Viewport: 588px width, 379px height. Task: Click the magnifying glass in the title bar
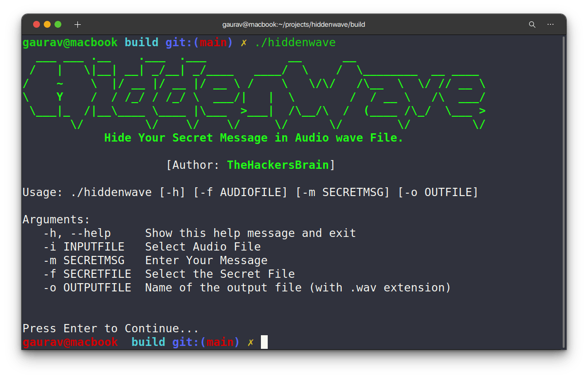tap(532, 24)
